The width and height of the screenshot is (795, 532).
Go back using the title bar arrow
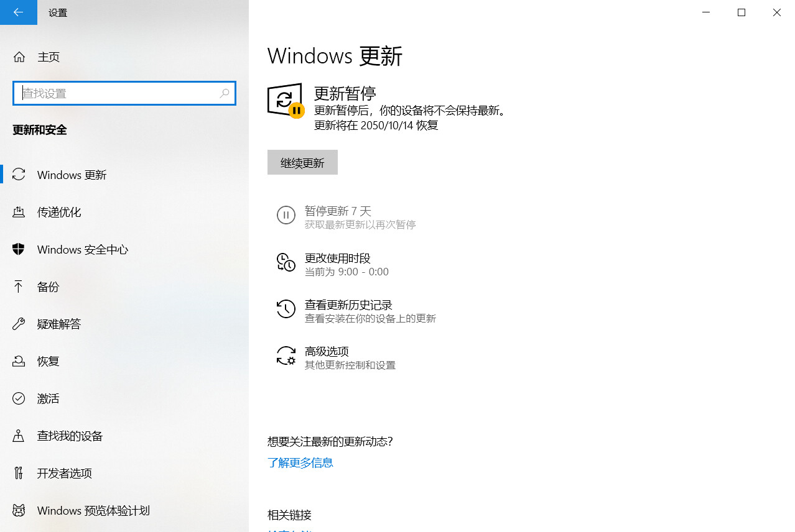point(18,12)
